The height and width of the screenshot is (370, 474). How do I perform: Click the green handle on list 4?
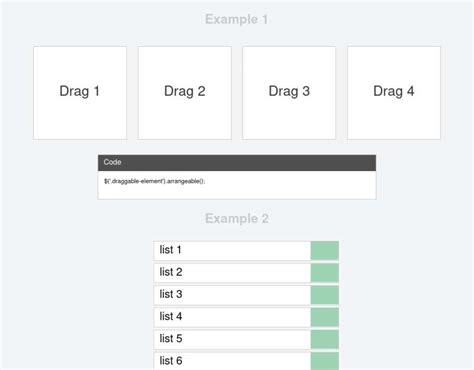pos(325,317)
